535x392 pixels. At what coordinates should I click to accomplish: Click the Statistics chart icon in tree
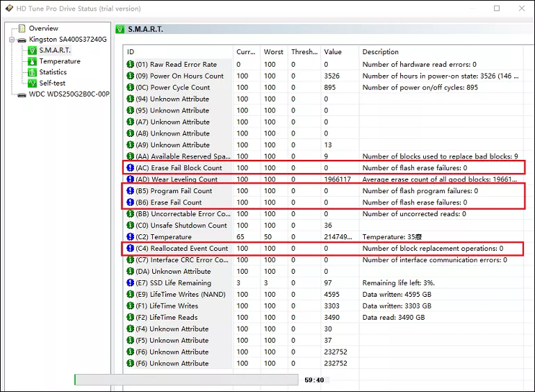[x=32, y=72]
